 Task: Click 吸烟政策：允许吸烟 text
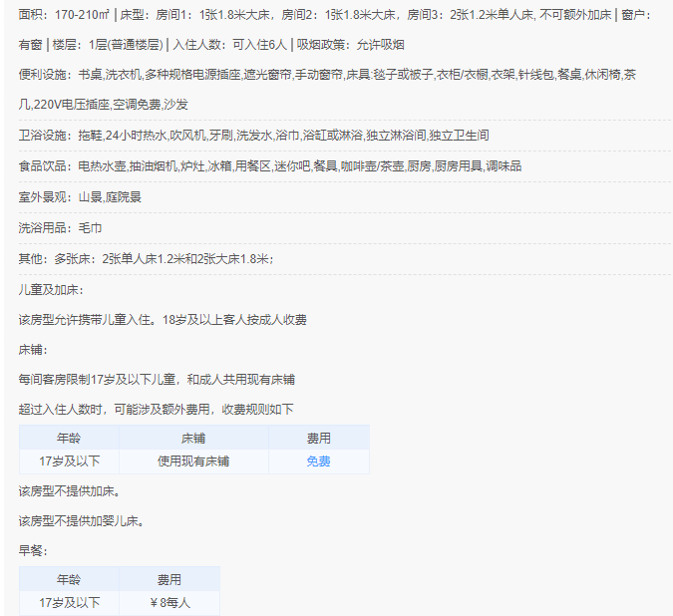coord(350,45)
